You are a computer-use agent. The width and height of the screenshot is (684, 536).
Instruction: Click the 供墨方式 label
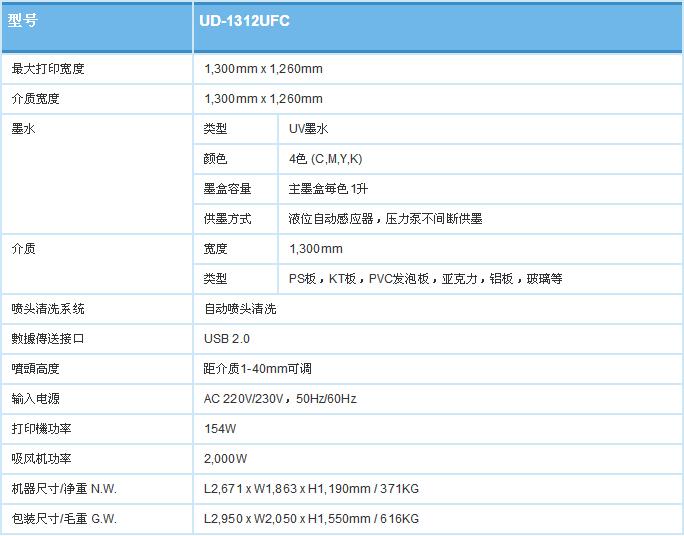coord(227,219)
